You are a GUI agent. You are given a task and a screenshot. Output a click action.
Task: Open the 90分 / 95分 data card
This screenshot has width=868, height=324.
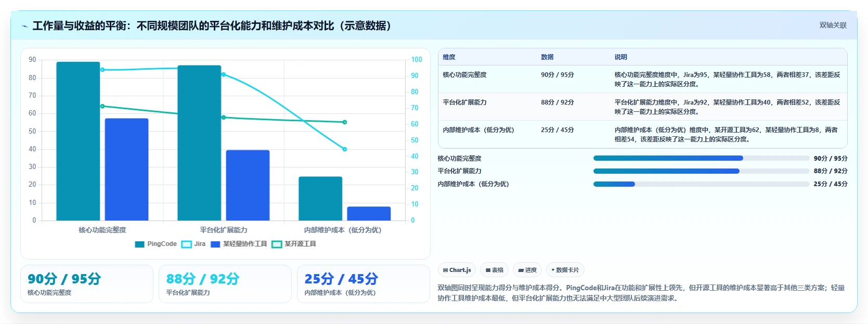coord(87,284)
